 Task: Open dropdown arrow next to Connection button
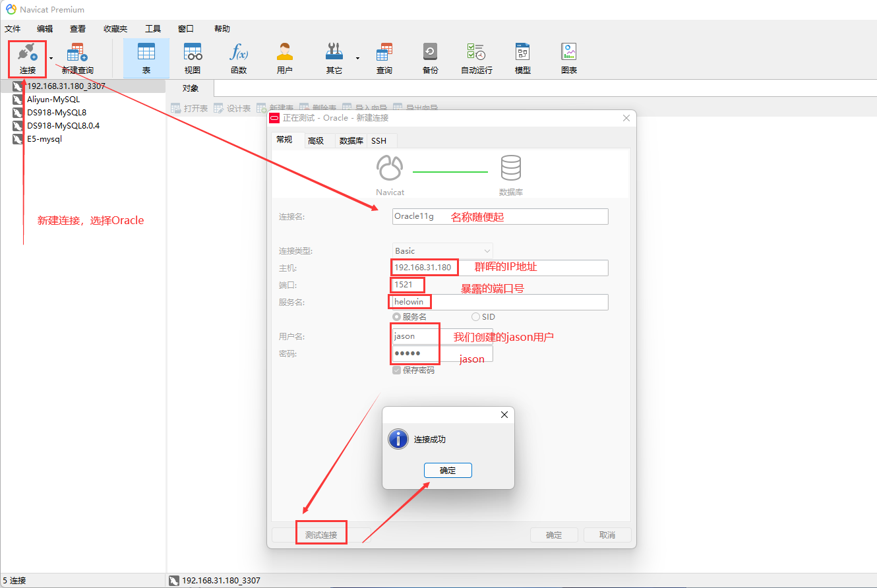point(51,58)
